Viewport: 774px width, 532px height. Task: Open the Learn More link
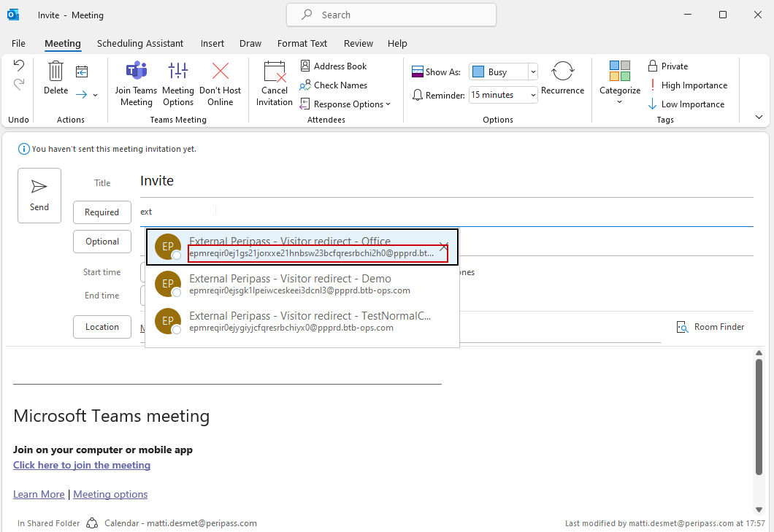tap(39, 494)
